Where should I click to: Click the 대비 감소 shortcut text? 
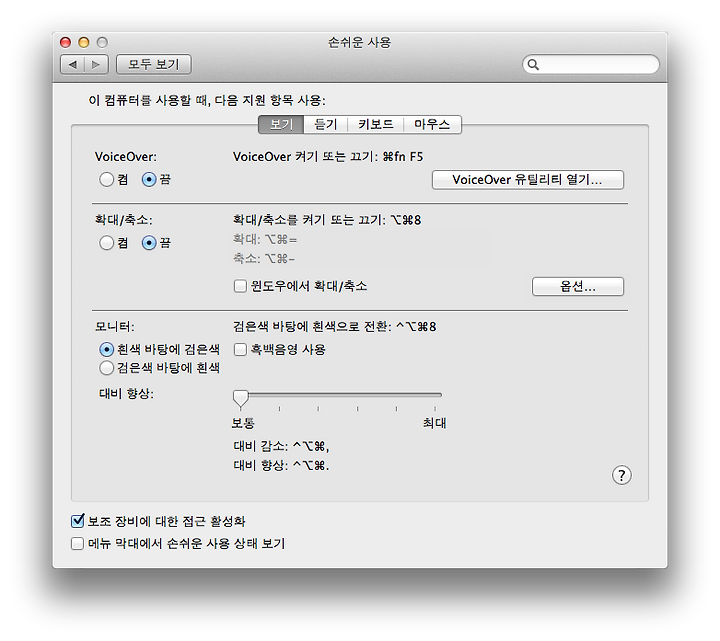[281, 446]
